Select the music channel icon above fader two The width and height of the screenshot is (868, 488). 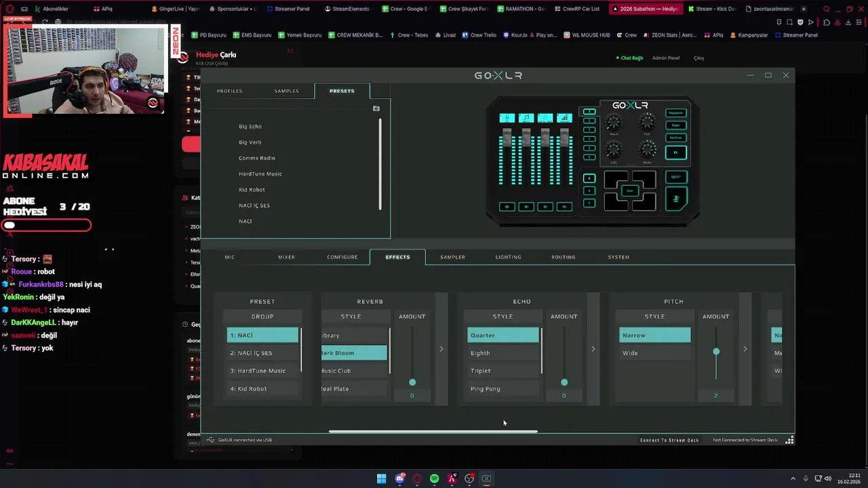pos(526,118)
